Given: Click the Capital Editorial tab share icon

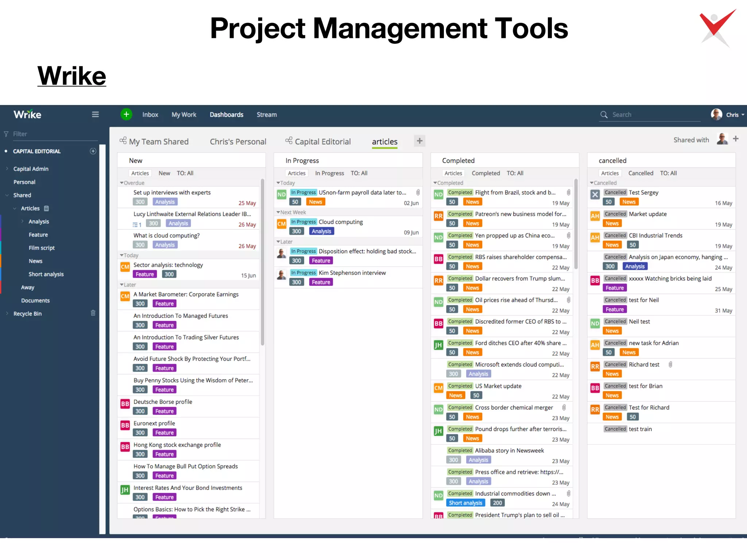Looking at the screenshot, I should [x=289, y=140].
